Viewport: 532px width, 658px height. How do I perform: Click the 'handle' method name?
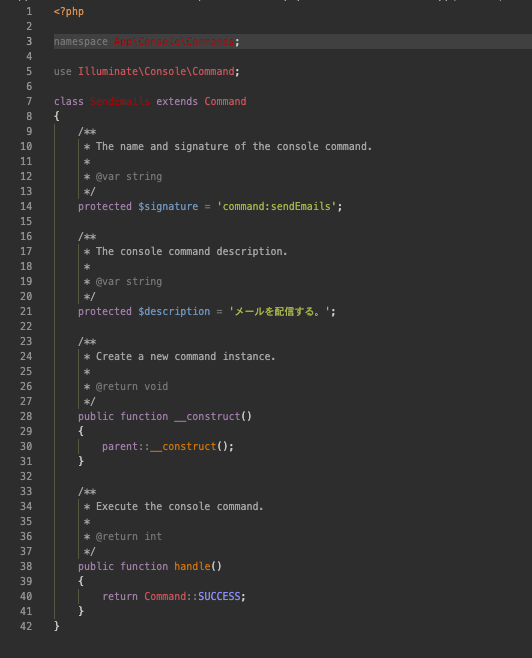pos(192,567)
